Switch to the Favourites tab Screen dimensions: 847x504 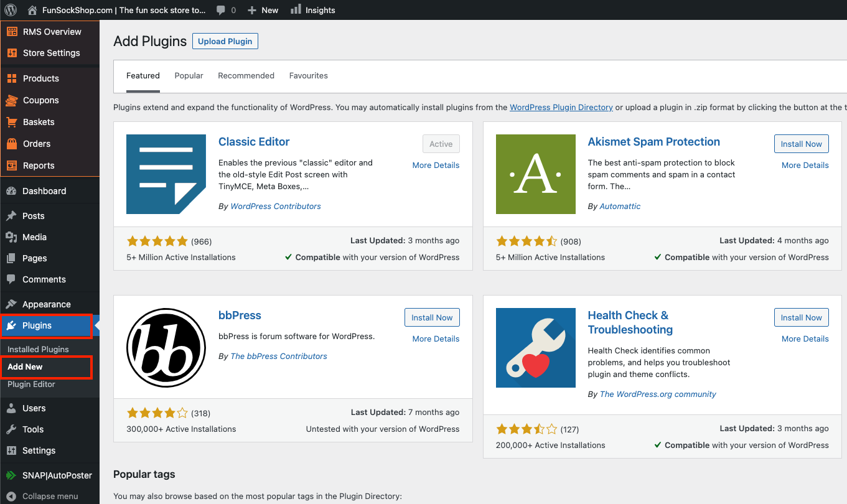click(309, 76)
